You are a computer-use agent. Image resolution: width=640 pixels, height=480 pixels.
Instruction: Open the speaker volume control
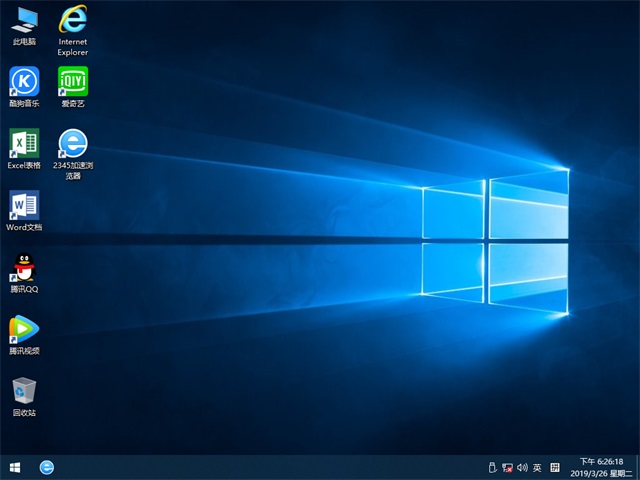pyautogui.click(x=522, y=467)
